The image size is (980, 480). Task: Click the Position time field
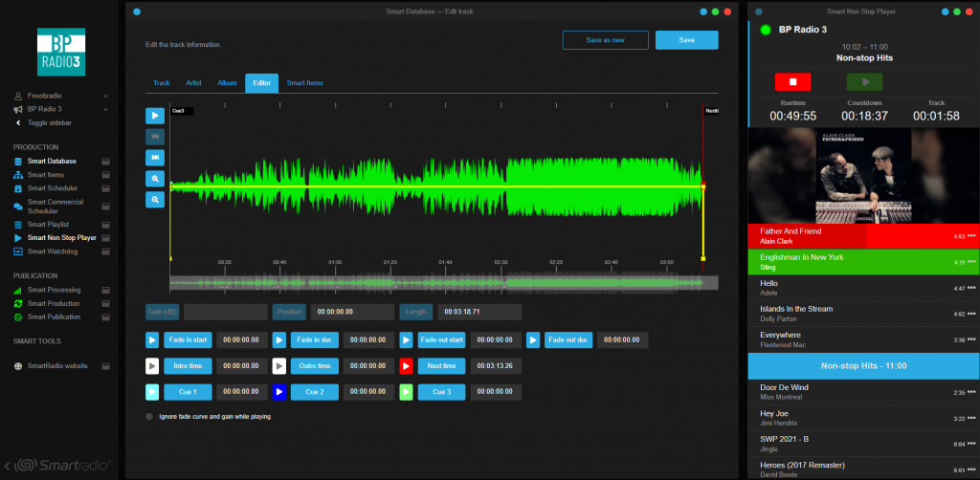pyautogui.click(x=352, y=312)
